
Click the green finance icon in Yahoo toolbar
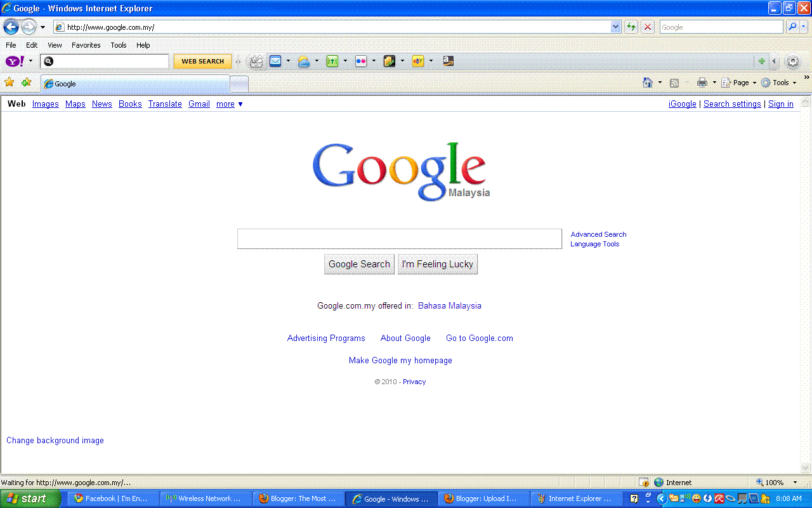pyautogui.click(x=332, y=61)
